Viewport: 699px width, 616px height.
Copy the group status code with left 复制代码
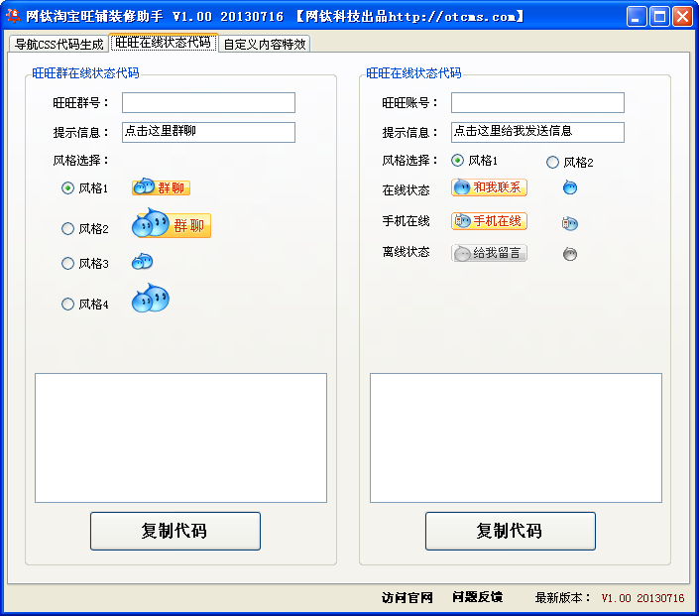pyautogui.click(x=175, y=531)
